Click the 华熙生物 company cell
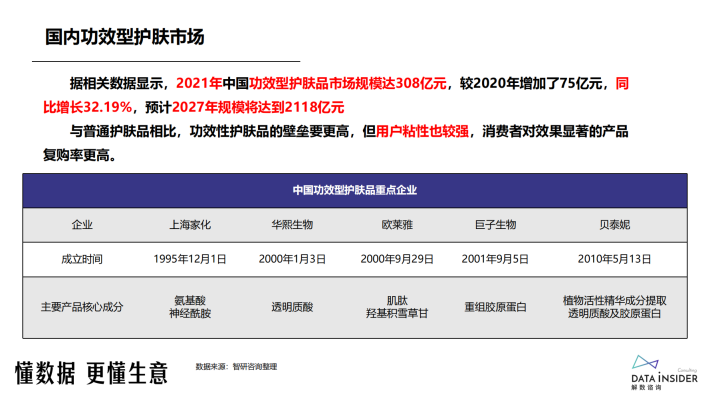The height and width of the screenshot is (399, 710). (x=292, y=225)
